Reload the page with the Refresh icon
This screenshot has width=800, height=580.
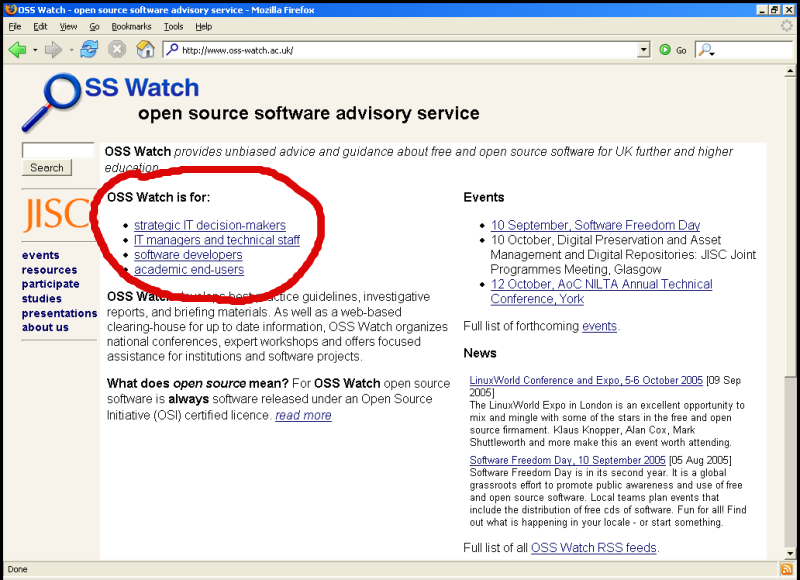tap(89, 49)
